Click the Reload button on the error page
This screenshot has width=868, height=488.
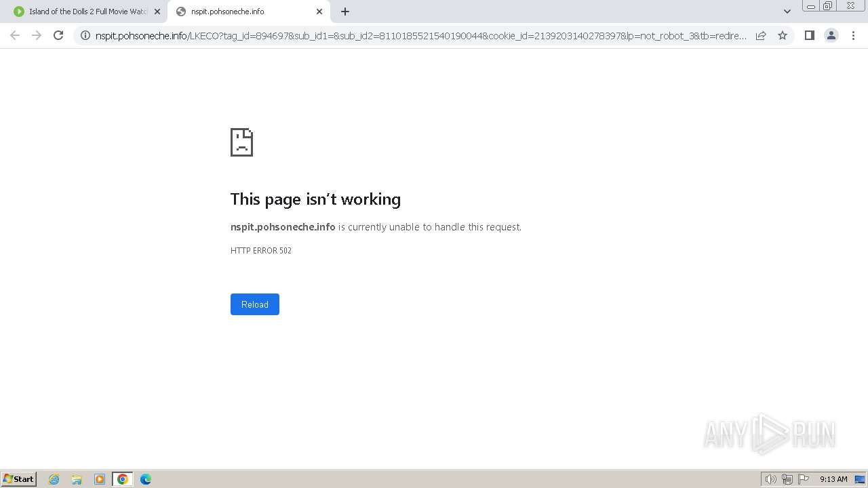tap(255, 304)
